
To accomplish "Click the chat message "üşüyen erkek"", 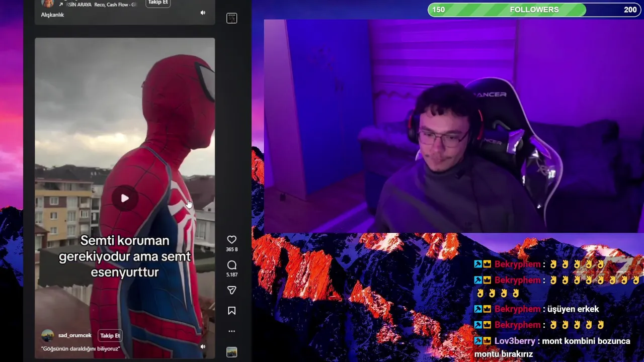I will tap(574, 309).
